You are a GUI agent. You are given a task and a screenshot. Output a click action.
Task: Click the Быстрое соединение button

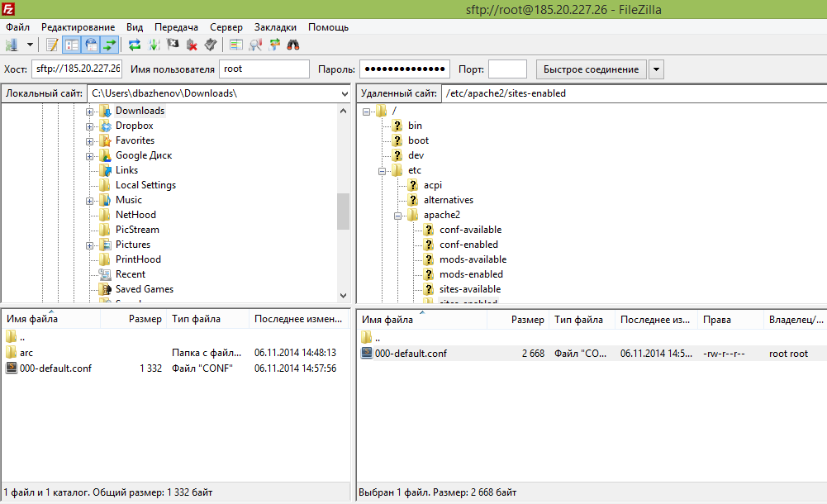click(x=591, y=69)
